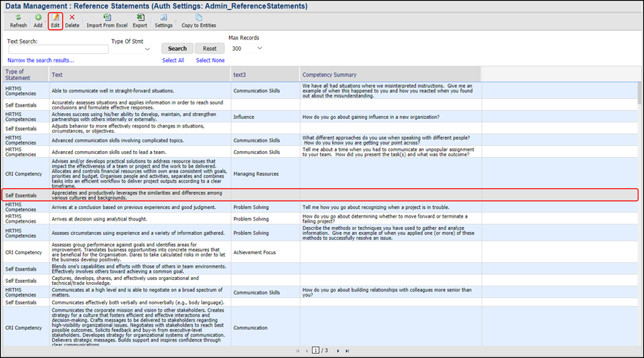The image size is (644, 358).
Task: Jump to the last page of records
Action: tap(347, 351)
